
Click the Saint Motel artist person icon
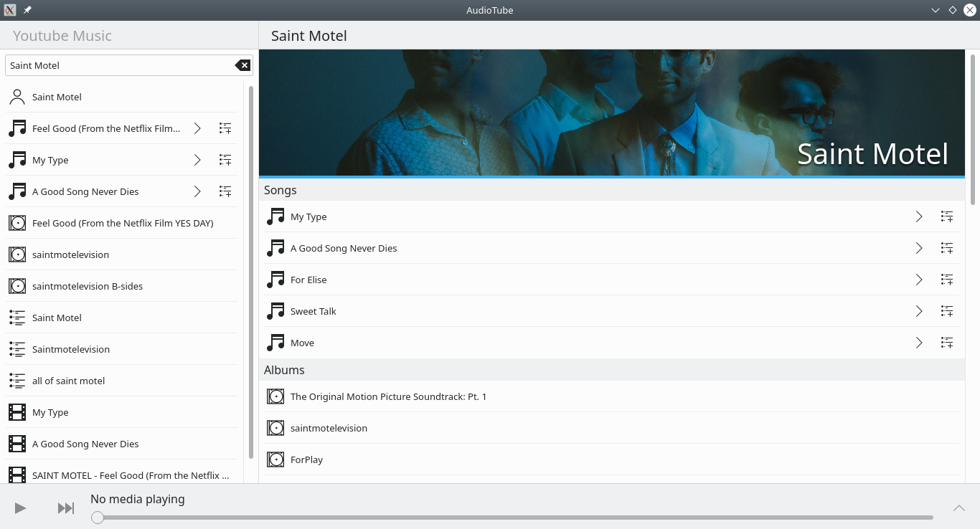(x=17, y=97)
